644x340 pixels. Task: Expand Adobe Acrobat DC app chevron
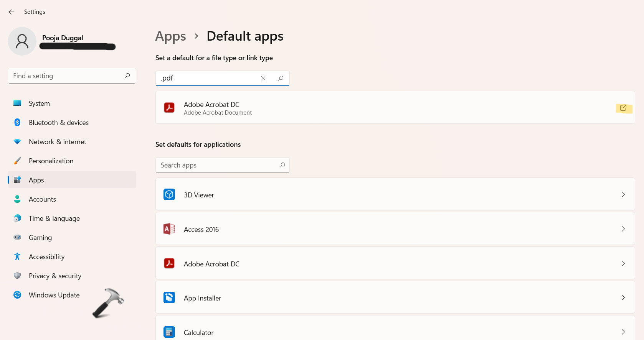point(623,264)
